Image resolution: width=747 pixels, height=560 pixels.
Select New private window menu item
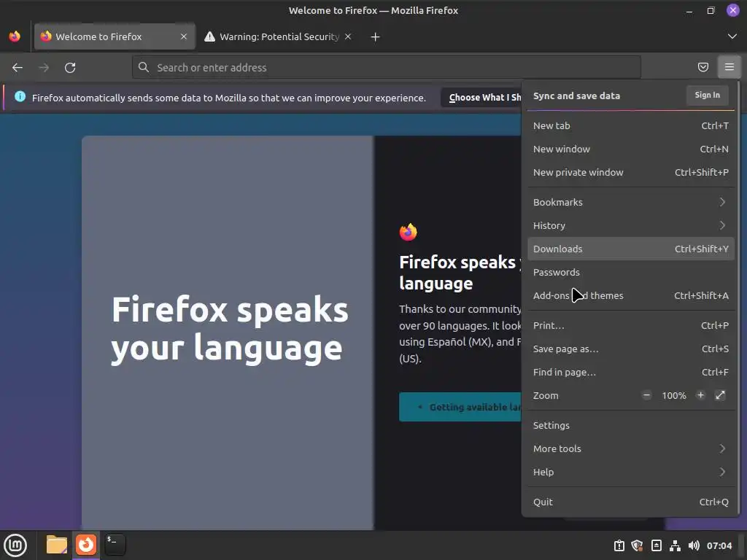pos(631,172)
